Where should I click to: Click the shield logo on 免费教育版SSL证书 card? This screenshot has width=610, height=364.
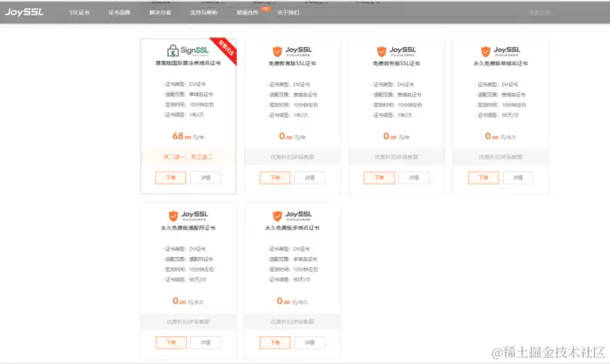point(277,51)
